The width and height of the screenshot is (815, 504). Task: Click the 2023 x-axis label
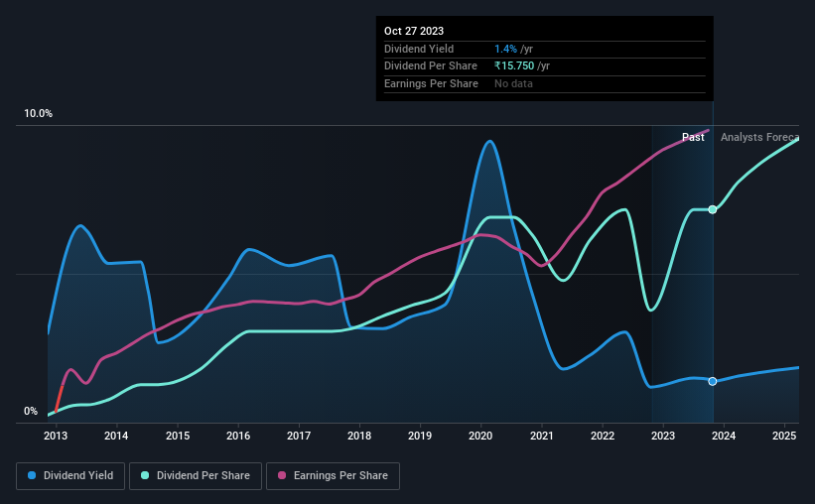click(663, 436)
